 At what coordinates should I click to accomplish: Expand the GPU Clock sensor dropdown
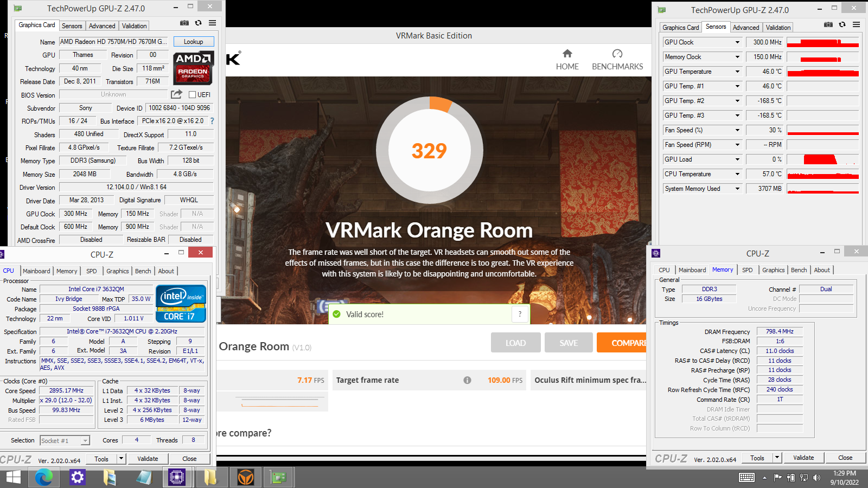(737, 42)
